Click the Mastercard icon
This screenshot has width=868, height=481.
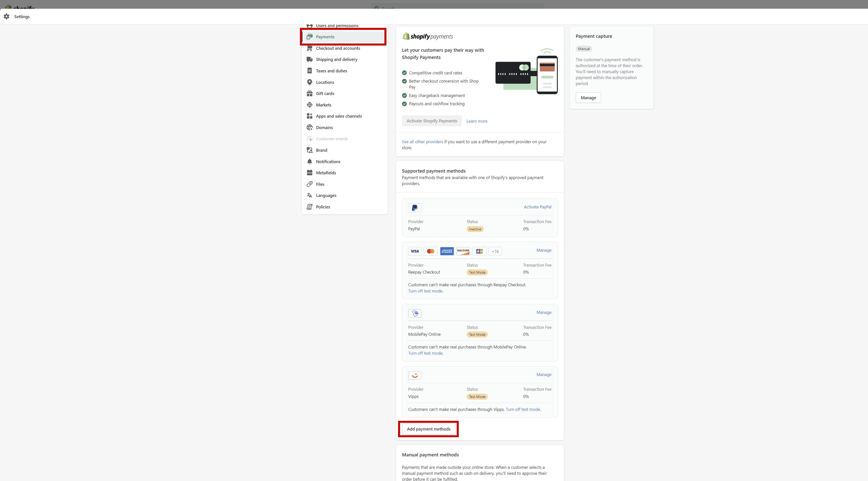[x=431, y=251]
